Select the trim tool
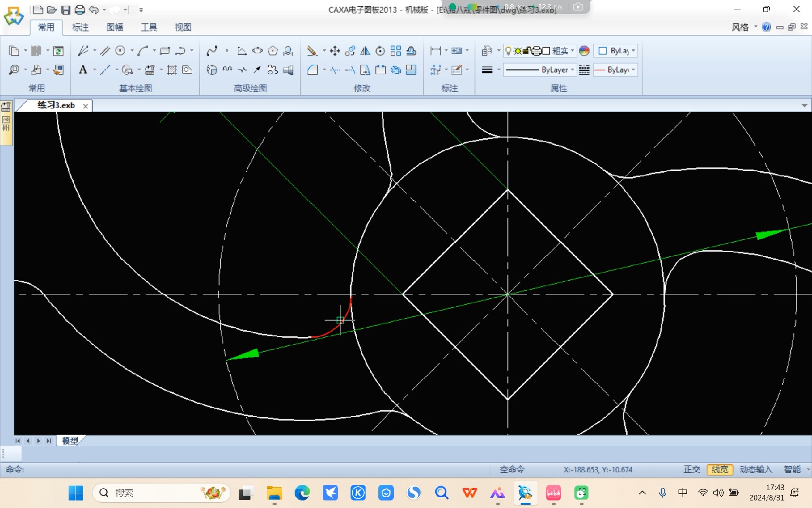 tap(335, 70)
